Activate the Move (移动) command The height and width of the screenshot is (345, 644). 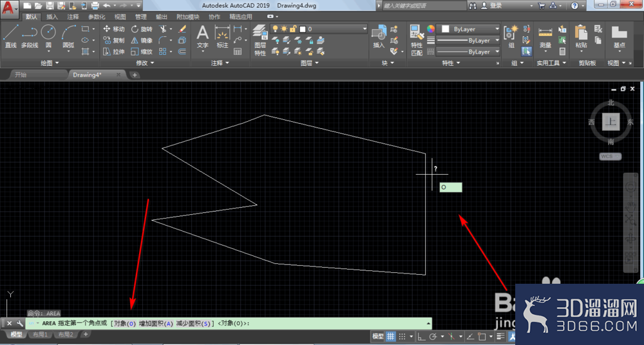coord(114,29)
